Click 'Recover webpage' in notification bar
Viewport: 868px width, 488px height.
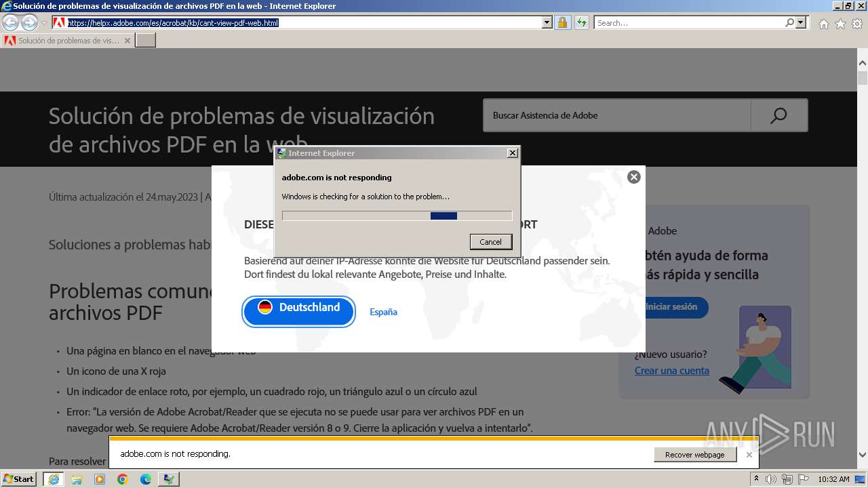[695, 455]
